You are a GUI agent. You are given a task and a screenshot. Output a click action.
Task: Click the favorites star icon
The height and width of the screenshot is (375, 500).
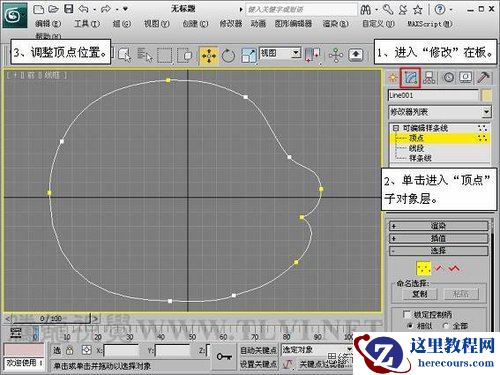pos(418,10)
